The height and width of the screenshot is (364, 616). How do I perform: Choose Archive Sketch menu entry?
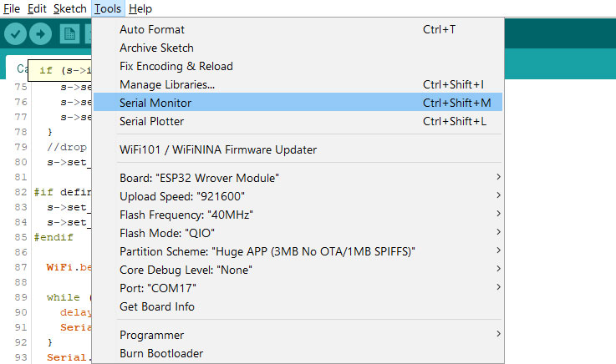click(298, 48)
